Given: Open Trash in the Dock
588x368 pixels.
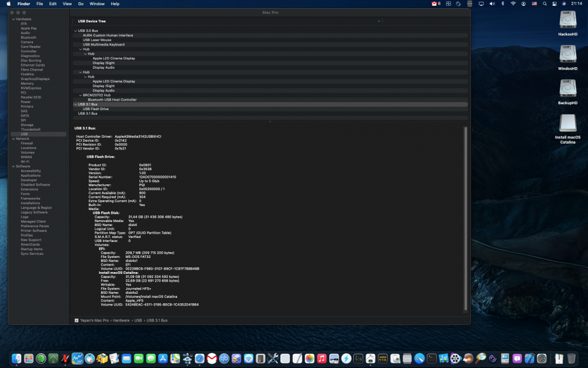Looking at the screenshot, I should (x=571, y=359).
